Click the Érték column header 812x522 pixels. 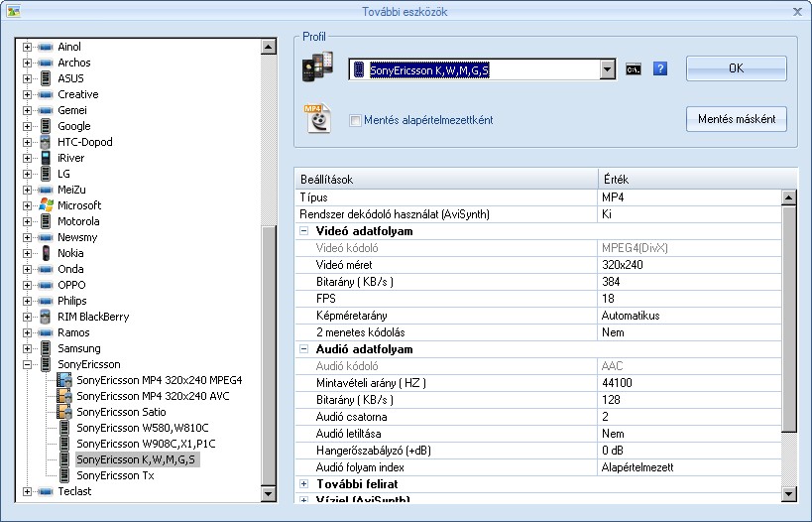(x=697, y=180)
